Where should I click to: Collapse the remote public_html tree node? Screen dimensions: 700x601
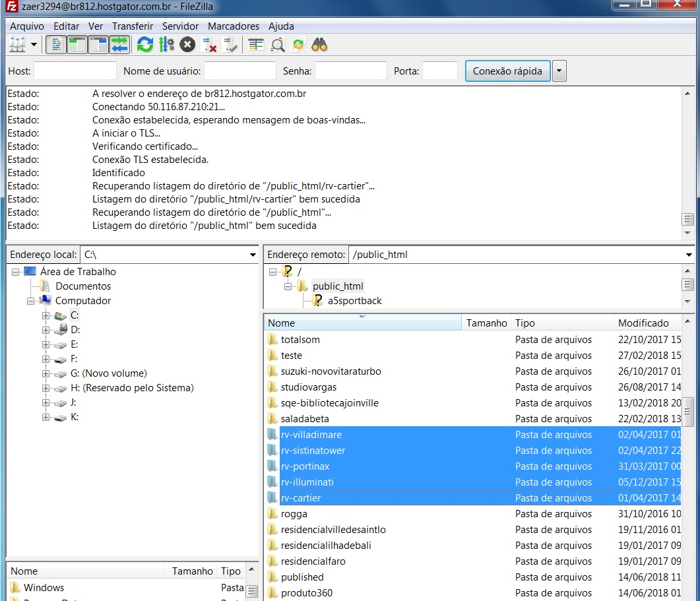coord(288,286)
